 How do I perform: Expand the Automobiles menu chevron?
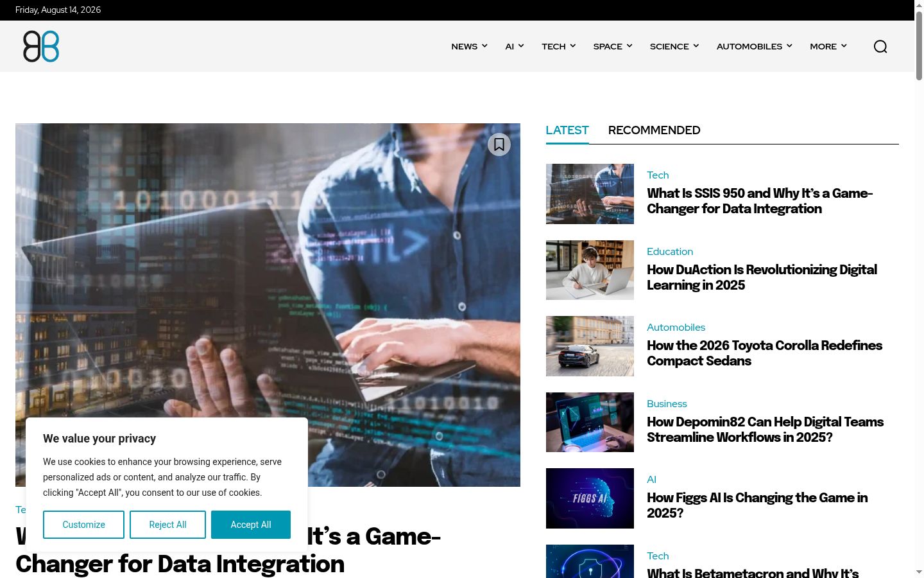(x=789, y=46)
